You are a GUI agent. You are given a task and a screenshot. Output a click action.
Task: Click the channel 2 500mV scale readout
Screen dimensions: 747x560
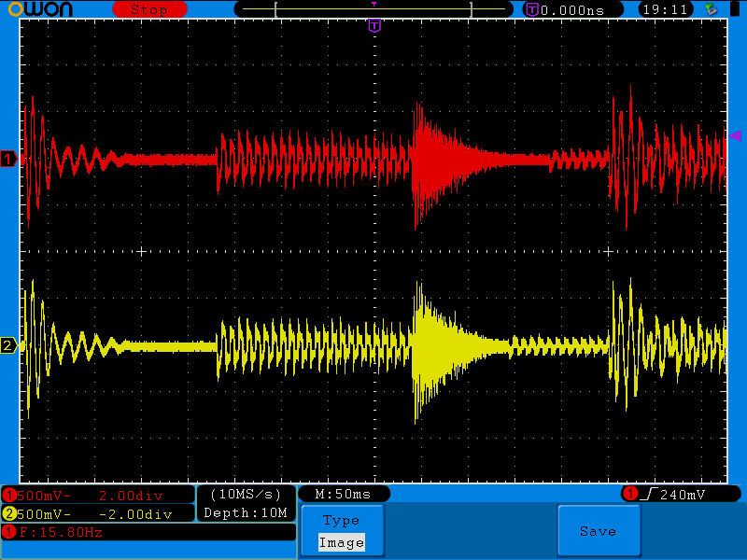[44, 514]
